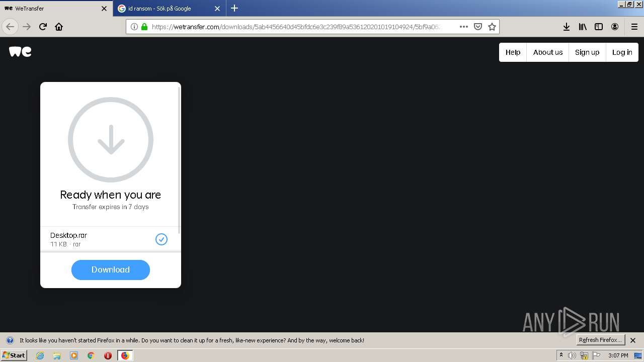Click the blue Download button

point(111,269)
